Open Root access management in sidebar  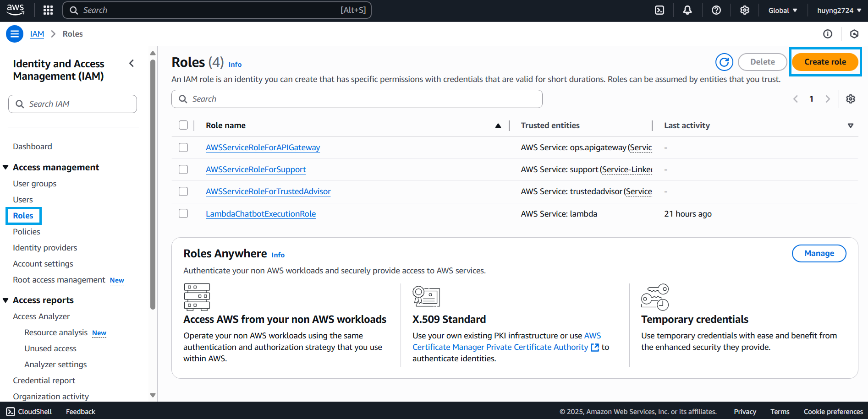(59, 280)
